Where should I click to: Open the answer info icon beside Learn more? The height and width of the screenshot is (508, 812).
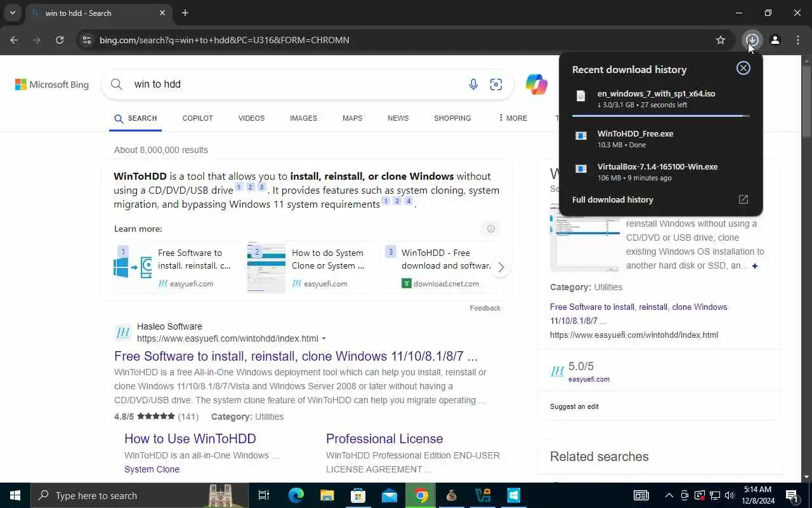coord(490,229)
